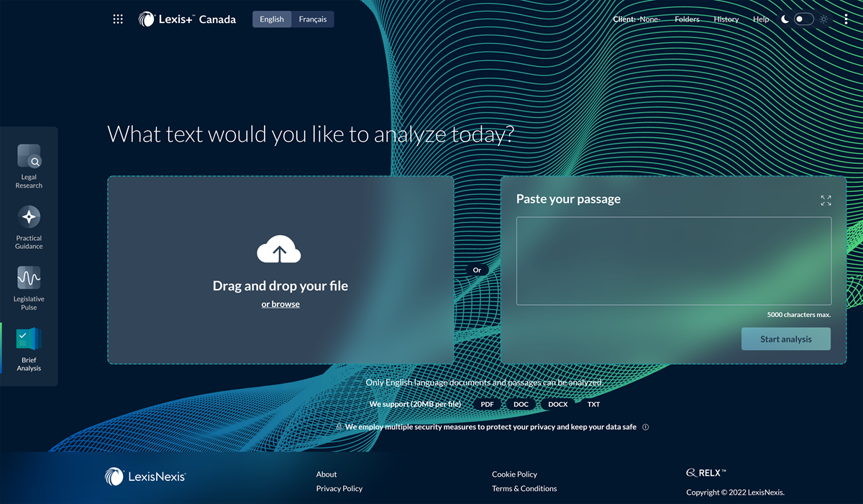The image size is (863, 504).
Task: Click the Lexis+ Canada logo
Action: tap(187, 19)
